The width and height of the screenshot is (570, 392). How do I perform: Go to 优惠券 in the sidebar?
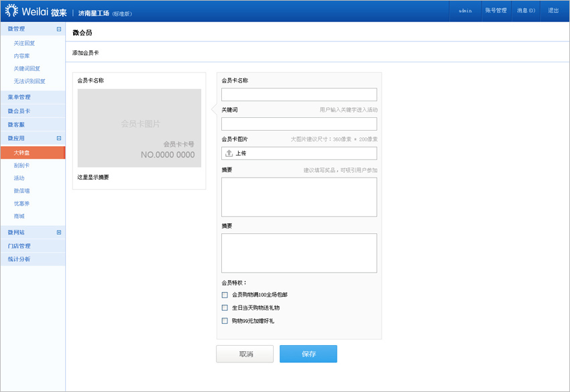pyautogui.click(x=21, y=204)
